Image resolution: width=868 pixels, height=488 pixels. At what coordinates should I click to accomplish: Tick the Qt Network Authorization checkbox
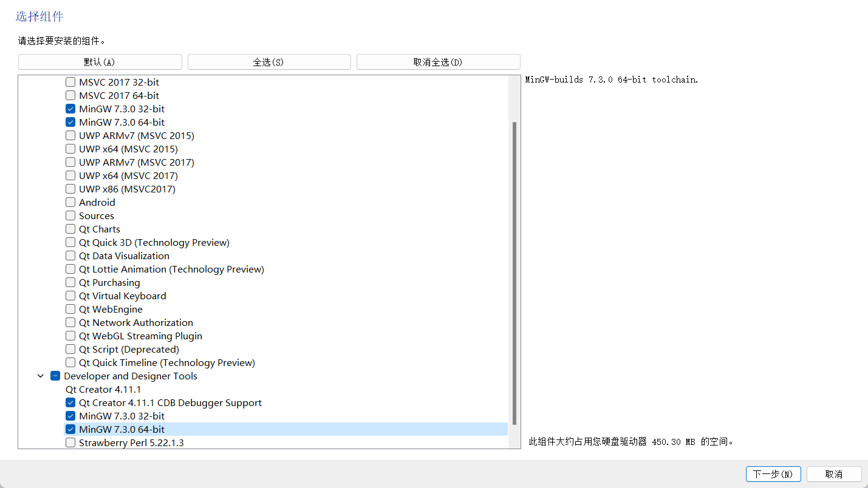pos(70,322)
